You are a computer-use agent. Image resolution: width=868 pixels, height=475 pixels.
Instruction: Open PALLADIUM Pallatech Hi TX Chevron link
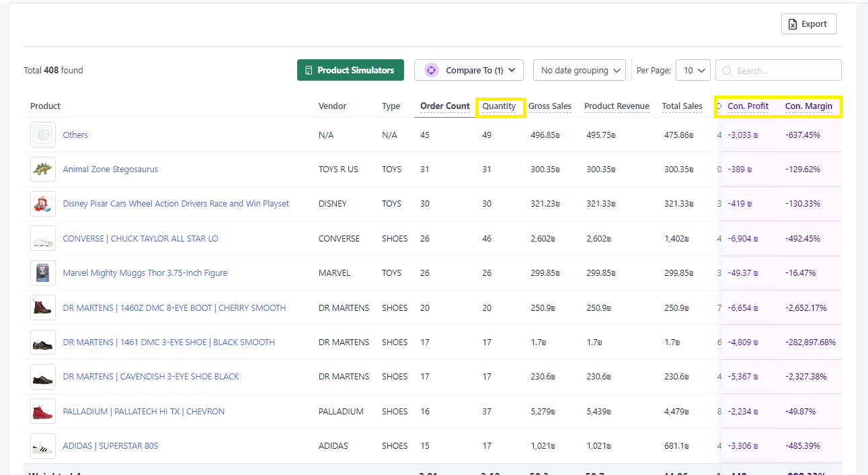143,411
